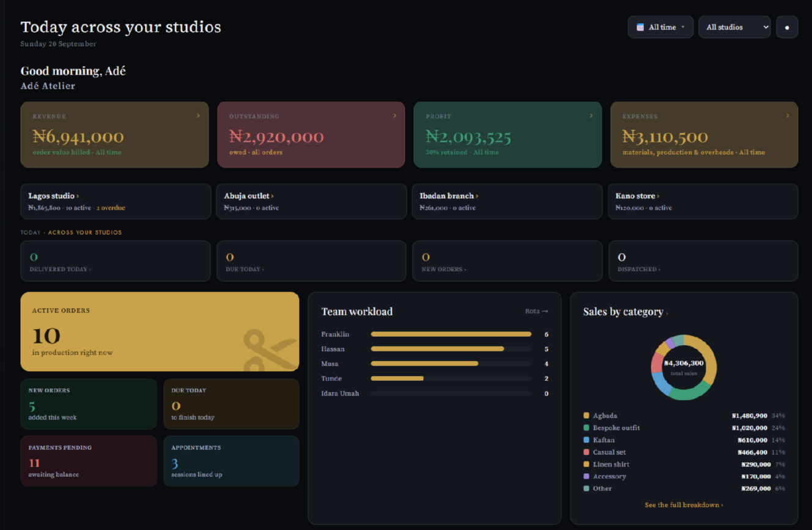Follow the Rota link in Team workload
The image size is (812, 530).
[x=536, y=311]
